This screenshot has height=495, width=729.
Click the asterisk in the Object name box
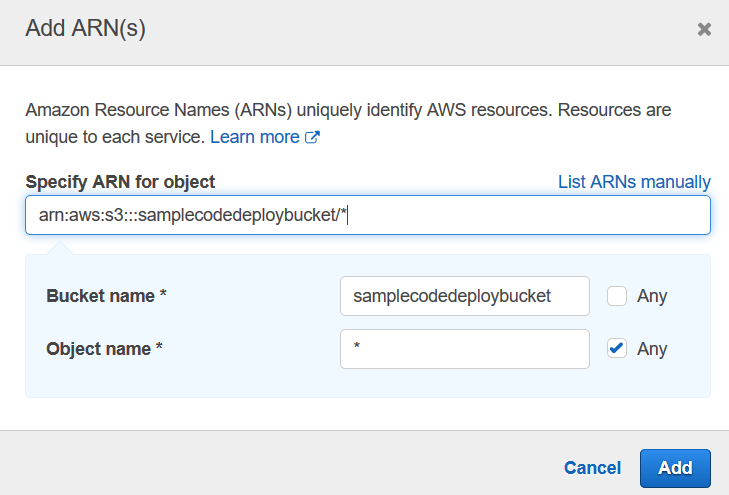coord(357,346)
